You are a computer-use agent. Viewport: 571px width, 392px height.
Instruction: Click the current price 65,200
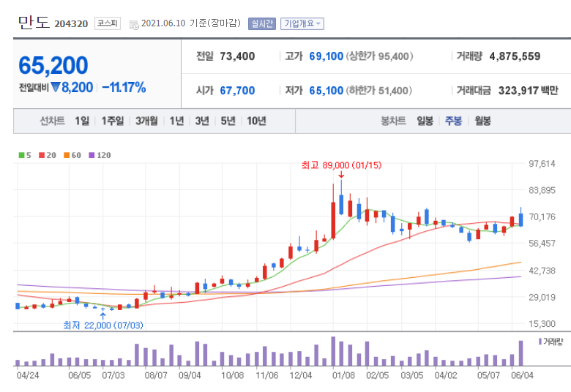click(x=53, y=66)
